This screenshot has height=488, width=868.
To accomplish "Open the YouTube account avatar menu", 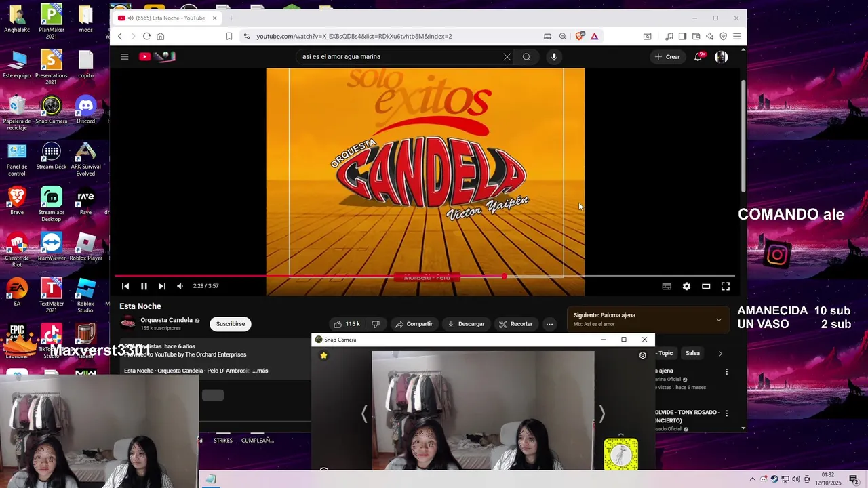I will point(721,57).
